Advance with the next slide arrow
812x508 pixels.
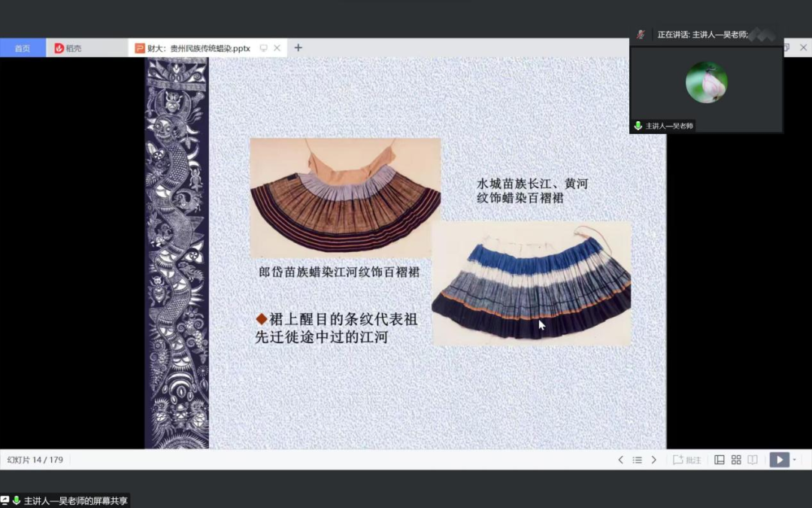[x=653, y=460]
